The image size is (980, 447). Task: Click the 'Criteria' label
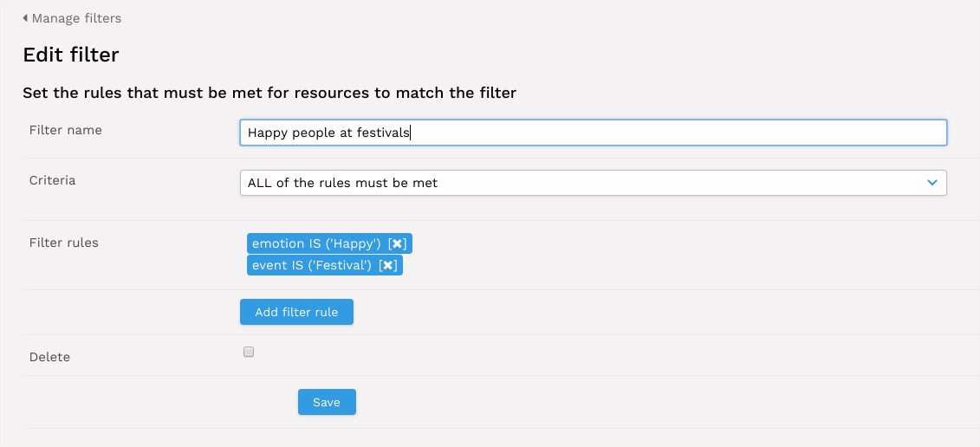pos(53,180)
